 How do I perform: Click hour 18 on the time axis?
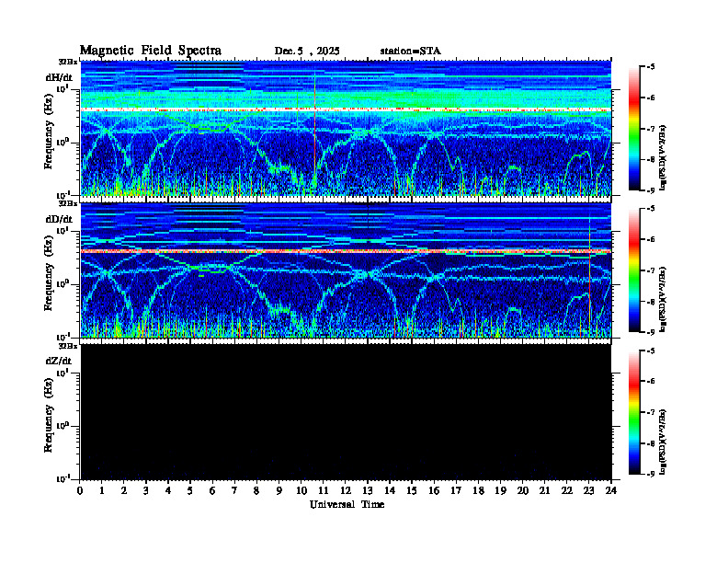[478, 491]
